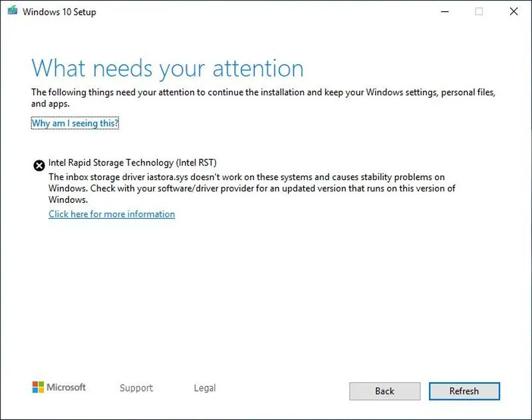Open the 'Why am I seeing this?' link

coord(74,123)
